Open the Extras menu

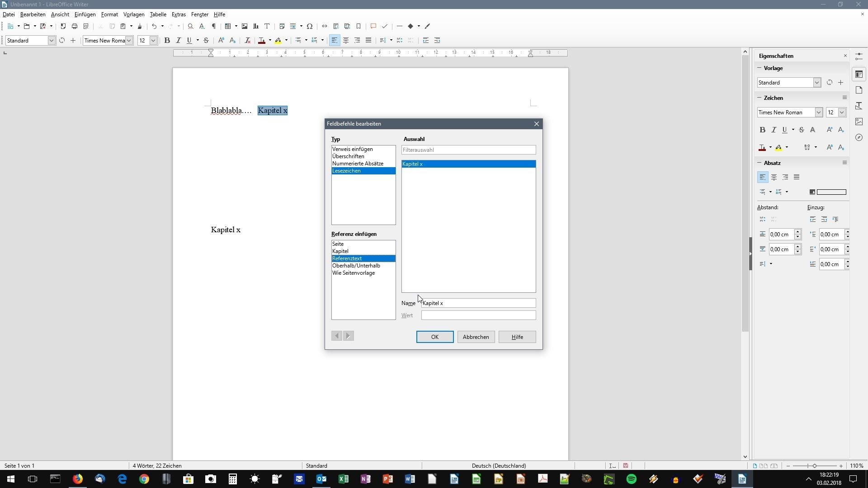(x=179, y=14)
